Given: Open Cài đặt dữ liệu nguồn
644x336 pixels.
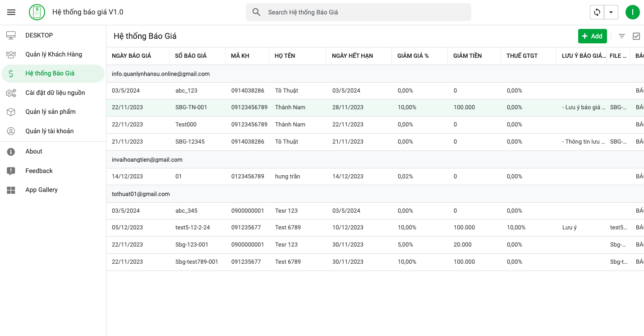Looking at the screenshot, I should pyautogui.click(x=53, y=93).
